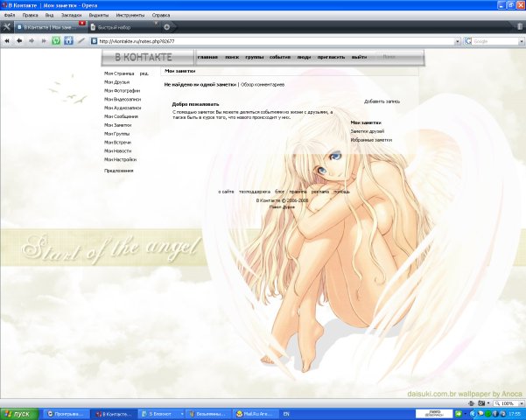Open the Виджеты menu
This screenshot has height=420, width=526.
click(x=99, y=15)
